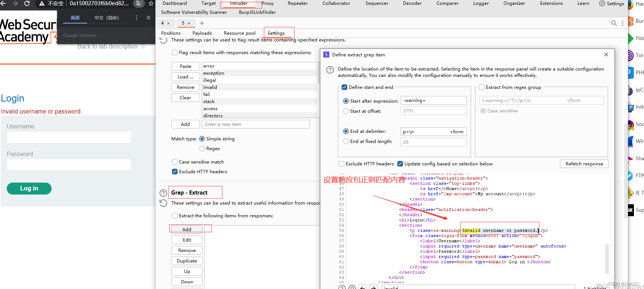Open the Intruder tab-bar kebab menu
Screen dimensions: 644x289
(x=622, y=23)
